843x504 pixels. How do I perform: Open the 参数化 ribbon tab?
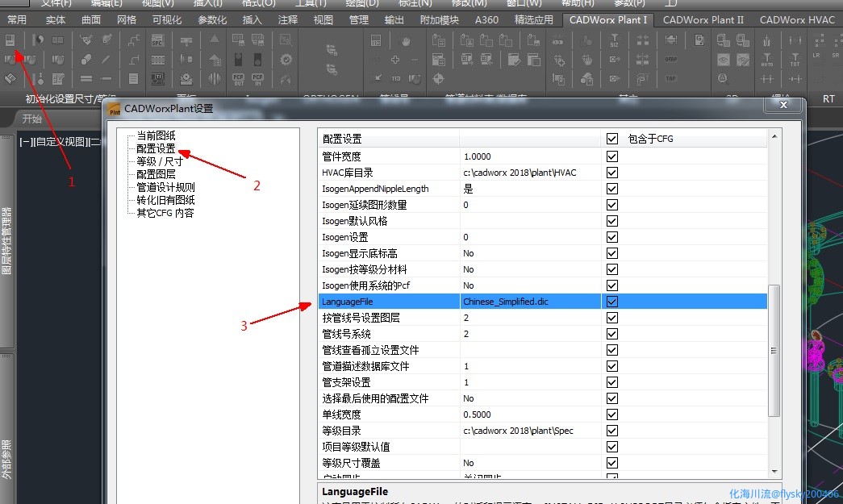212,20
